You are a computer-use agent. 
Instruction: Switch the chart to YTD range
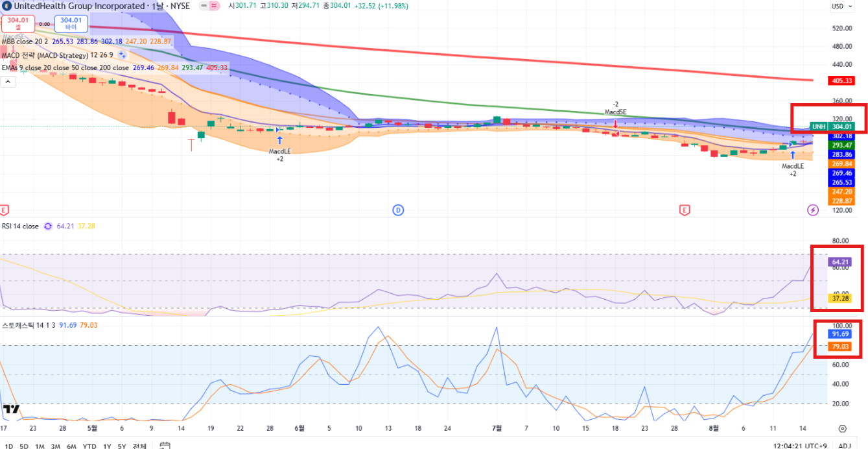pyautogui.click(x=90, y=446)
